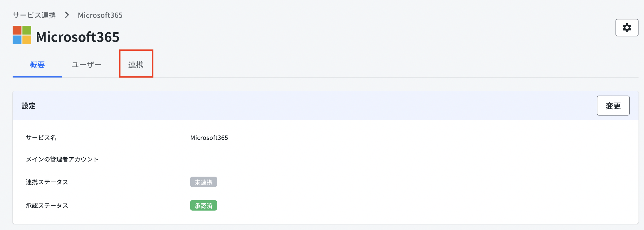This screenshot has width=644, height=230.
Task: Go back via サービス連携 breadcrumb link
Action: pyautogui.click(x=34, y=15)
